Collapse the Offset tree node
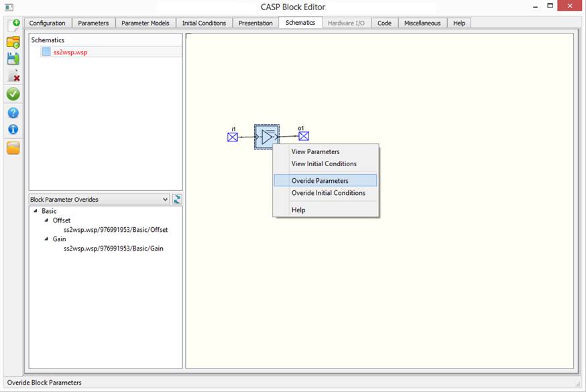The width and height of the screenshot is (586, 392). tap(46, 220)
